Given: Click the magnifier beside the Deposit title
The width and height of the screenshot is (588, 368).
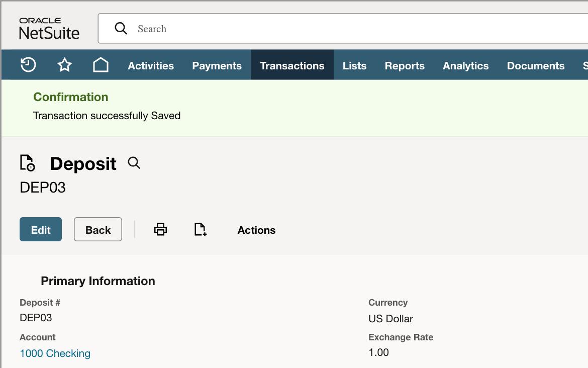Looking at the screenshot, I should 134,163.
